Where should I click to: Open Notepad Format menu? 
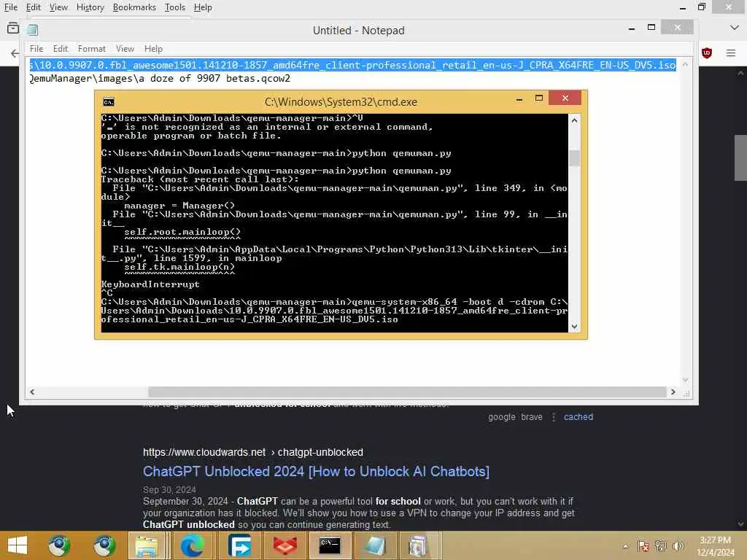91,49
